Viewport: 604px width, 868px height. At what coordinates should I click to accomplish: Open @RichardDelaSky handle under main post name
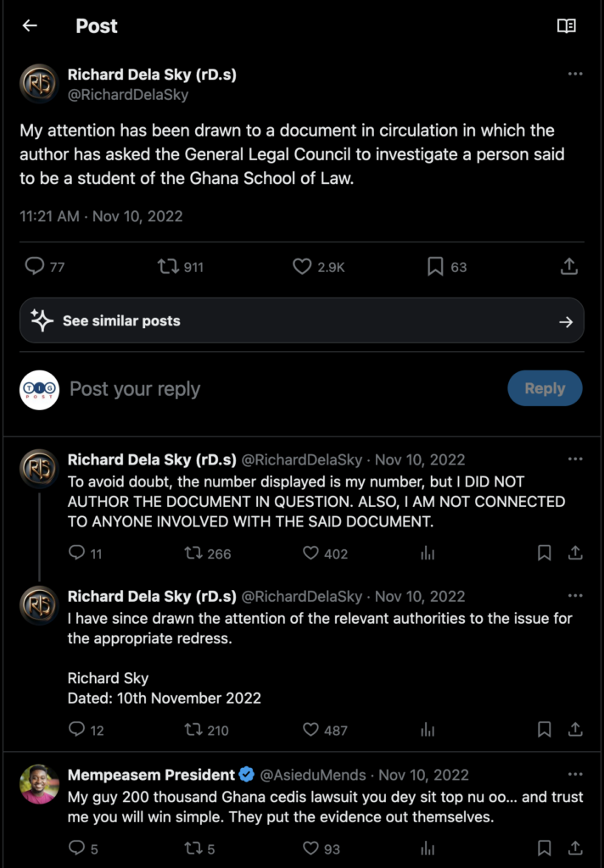tap(128, 95)
